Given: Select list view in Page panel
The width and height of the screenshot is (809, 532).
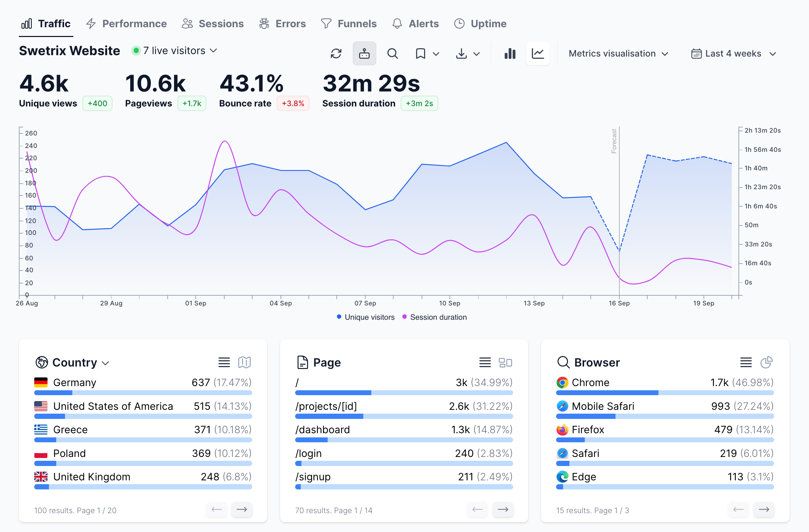Looking at the screenshot, I should (x=485, y=362).
